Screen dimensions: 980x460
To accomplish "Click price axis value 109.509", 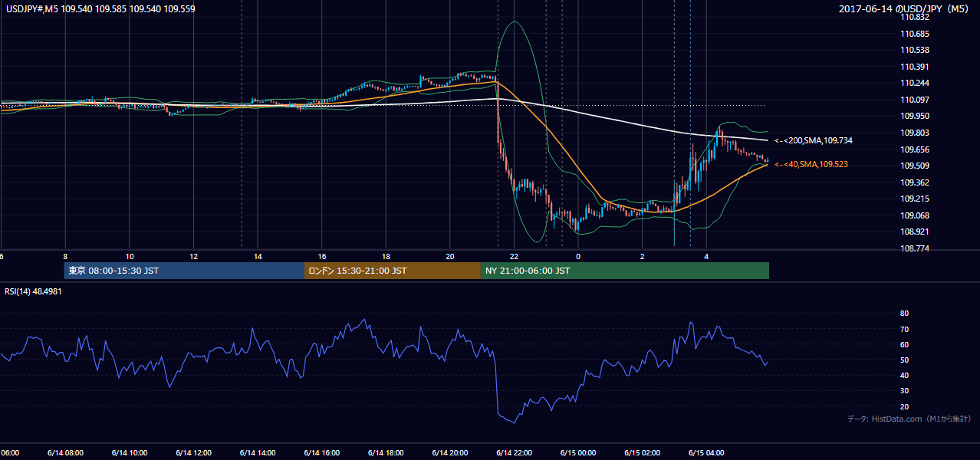I will point(916,166).
